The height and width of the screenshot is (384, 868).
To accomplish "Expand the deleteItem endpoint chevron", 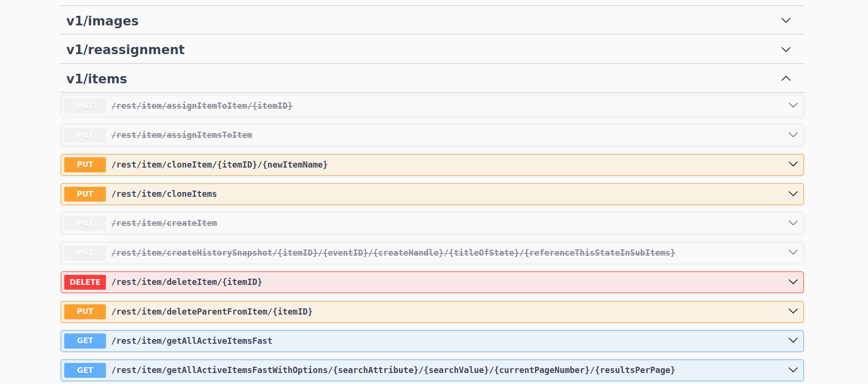I will [793, 282].
